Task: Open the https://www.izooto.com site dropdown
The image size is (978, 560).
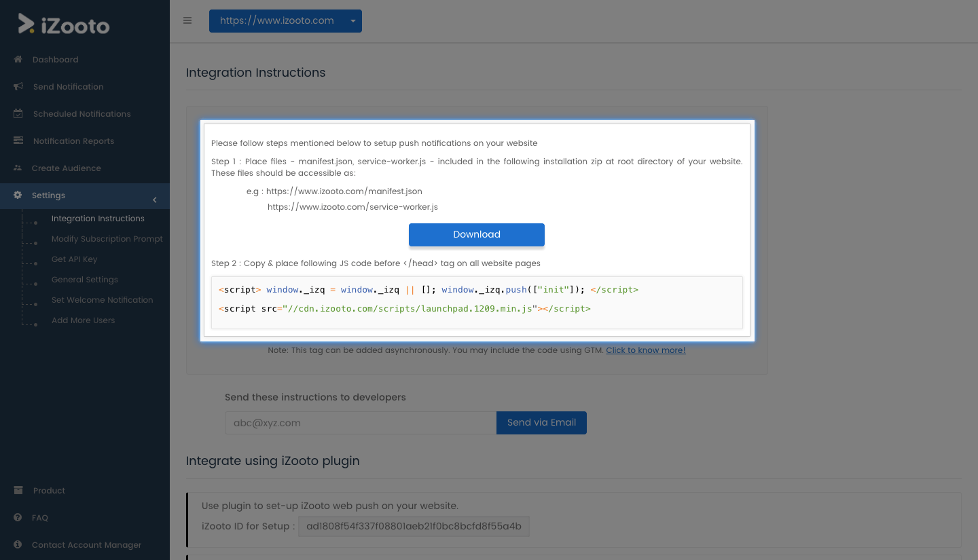Action: (x=285, y=20)
